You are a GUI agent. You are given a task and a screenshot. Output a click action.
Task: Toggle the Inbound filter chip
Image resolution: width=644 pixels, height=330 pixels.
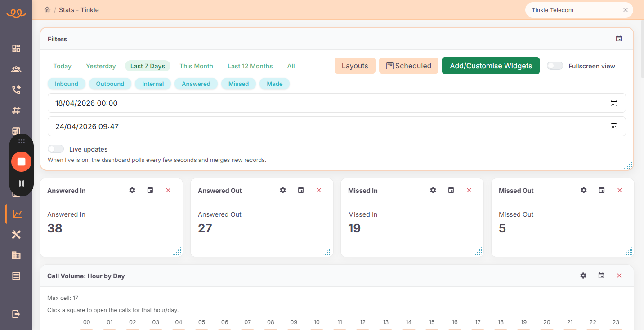(x=67, y=84)
